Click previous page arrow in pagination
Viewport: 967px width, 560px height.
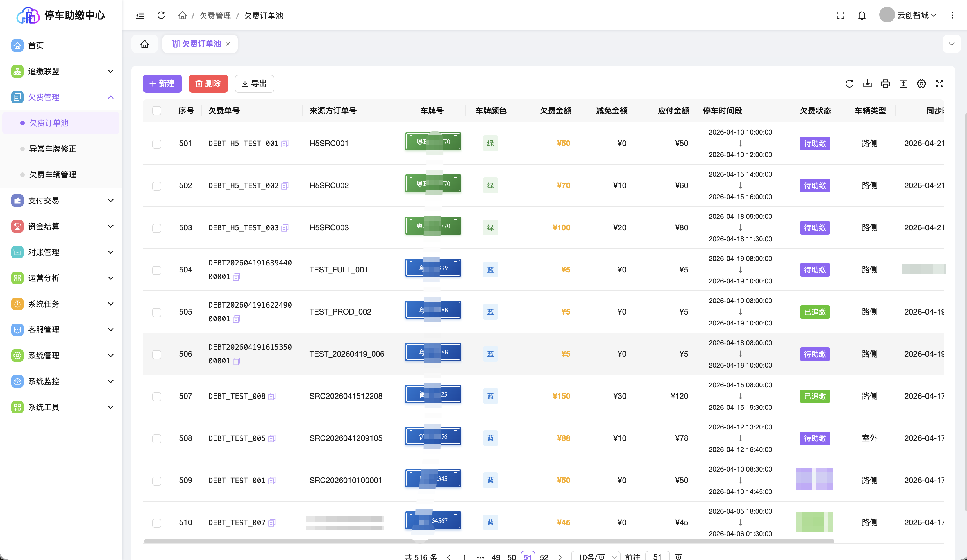[x=449, y=557]
